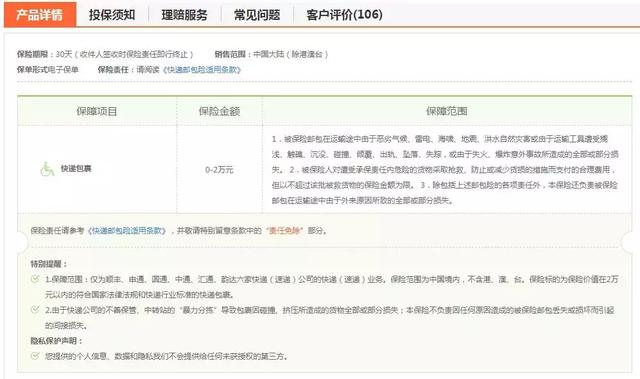The width and height of the screenshot is (640, 379).
Task: Select the 0-2万元 insurance amount cell
Action: click(219, 170)
